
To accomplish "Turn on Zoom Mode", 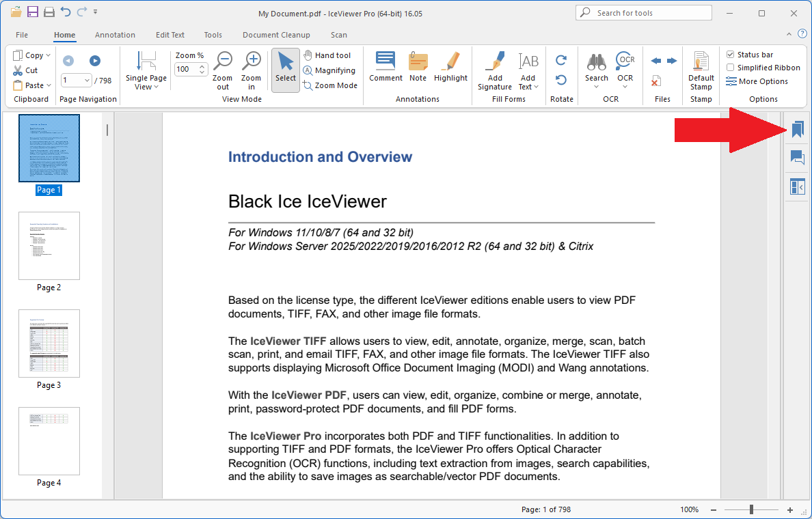I will coord(330,85).
